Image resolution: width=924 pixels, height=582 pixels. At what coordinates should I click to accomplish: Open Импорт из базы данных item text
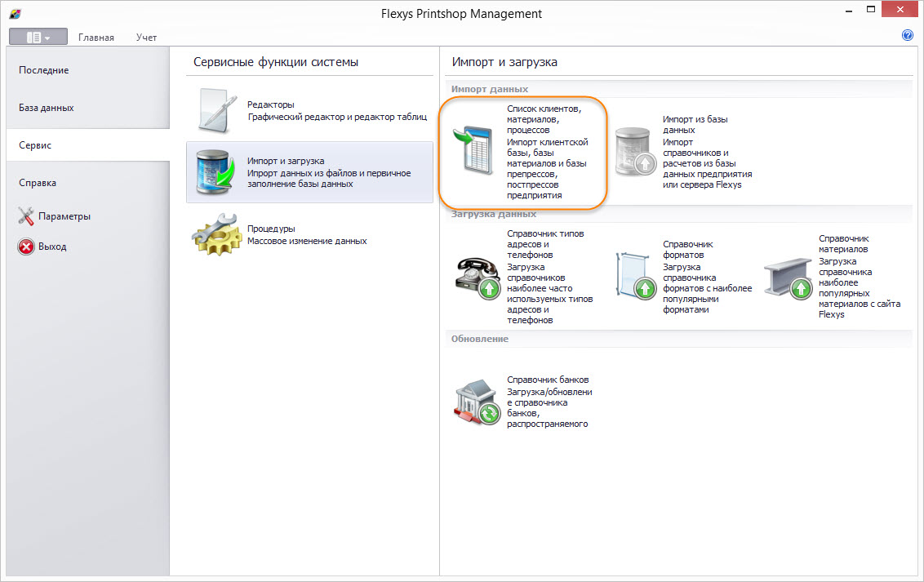click(707, 152)
